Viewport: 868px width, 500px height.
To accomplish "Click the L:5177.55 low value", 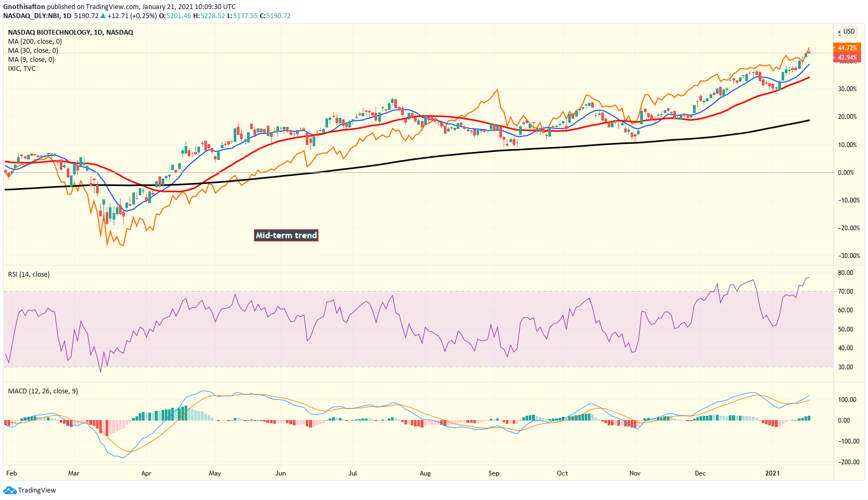I will click(242, 16).
